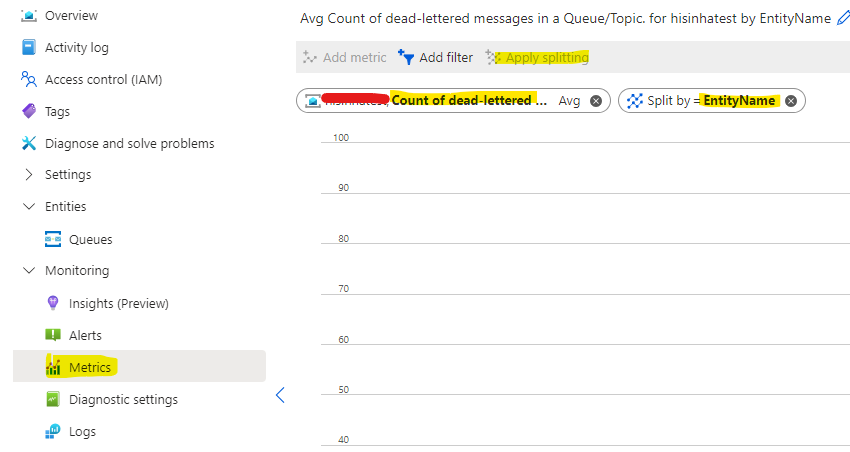This screenshot has height=452, width=850.
Task: Select the Monitoring group label
Action: tap(77, 270)
